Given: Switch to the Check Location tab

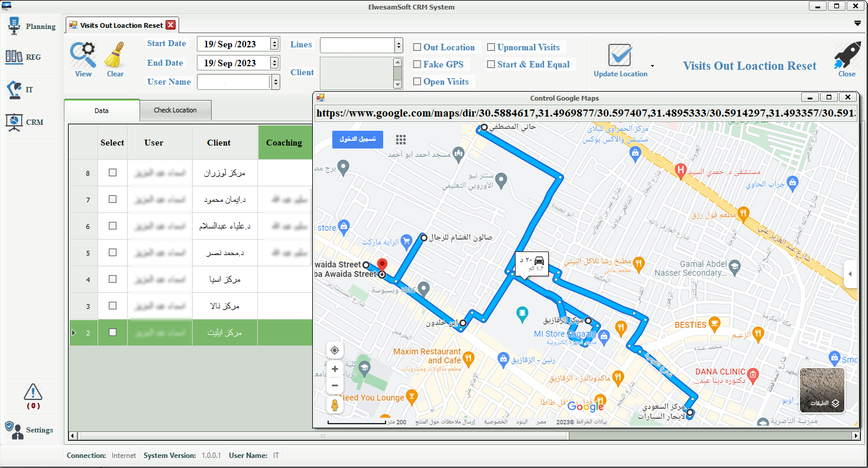Looking at the screenshot, I should click(175, 110).
